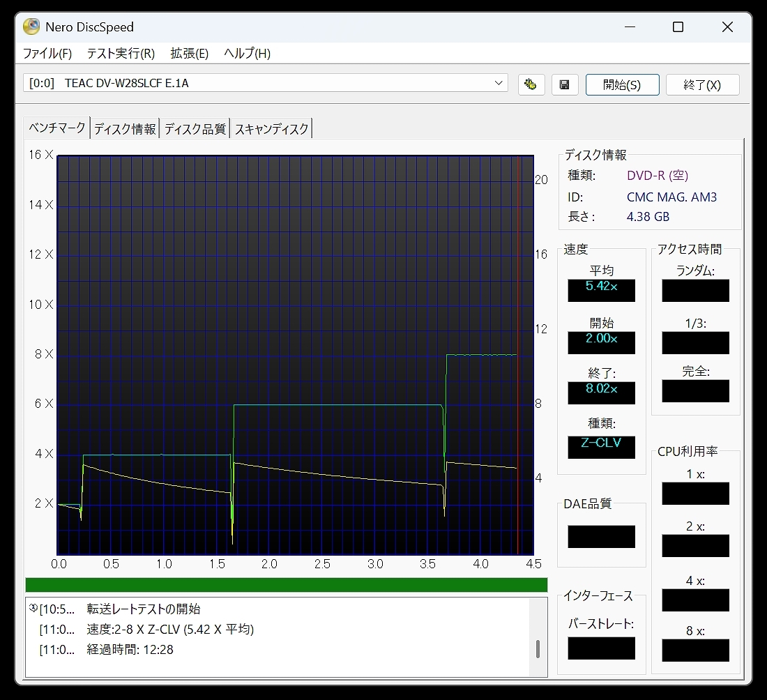Open the 拡張(E) menu
This screenshot has height=700, width=767.
[x=189, y=53]
